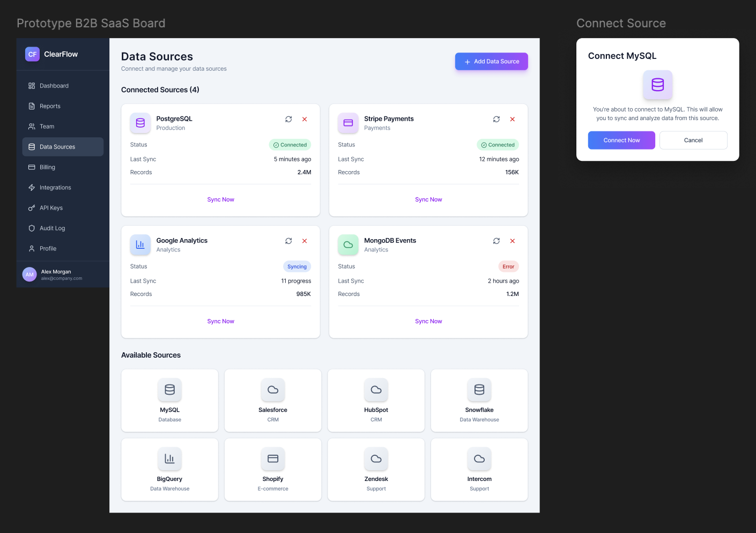Refresh Stripe Payments with its sync icon
Viewport: 756px width, 533px height.
tap(496, 119)
